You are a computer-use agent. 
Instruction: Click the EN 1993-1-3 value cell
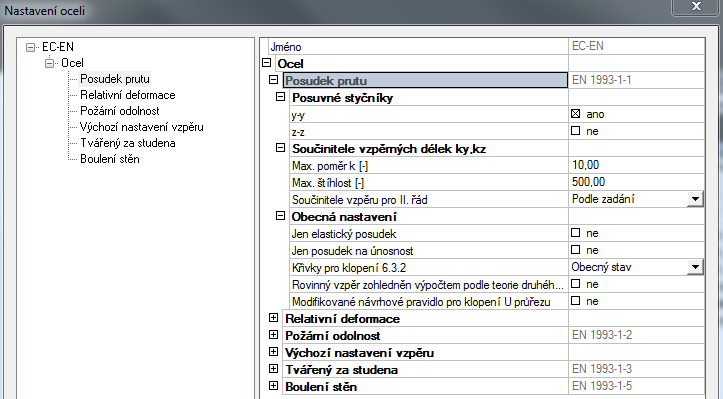[636, 369]
